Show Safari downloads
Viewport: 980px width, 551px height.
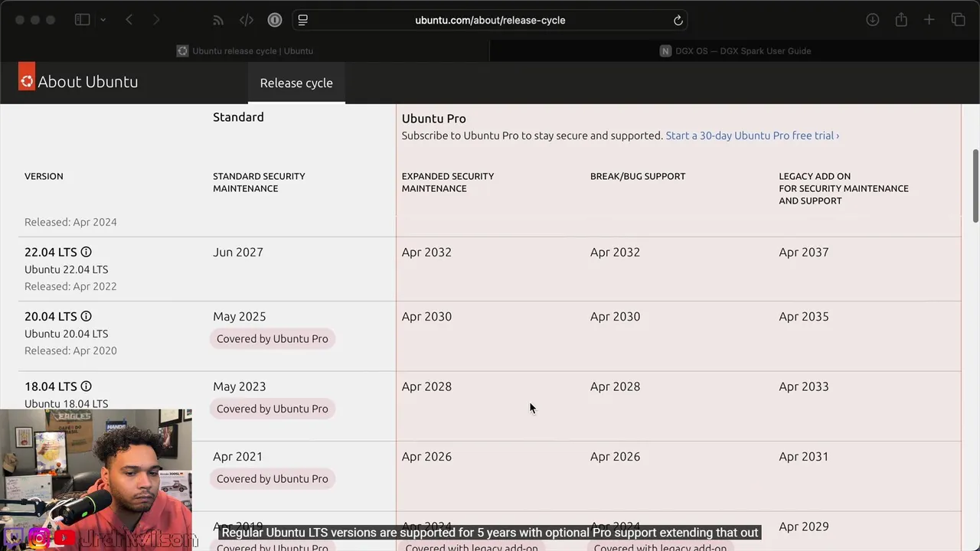pos(872,20)
